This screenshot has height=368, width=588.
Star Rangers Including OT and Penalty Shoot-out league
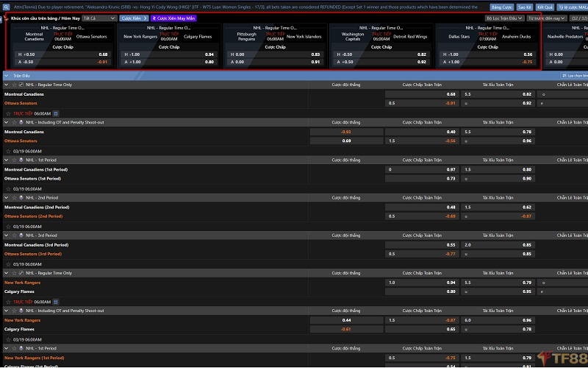point(14,311)
